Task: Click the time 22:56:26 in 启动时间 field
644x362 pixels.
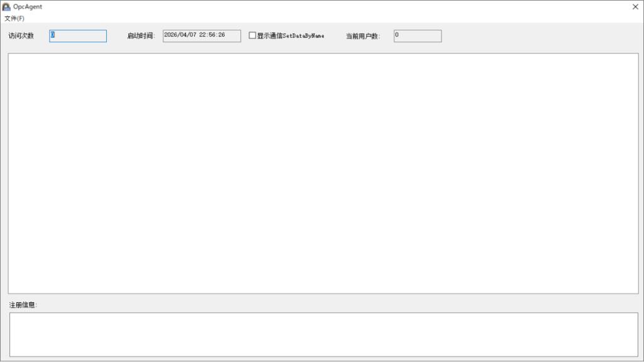Action: pos(212,35)
